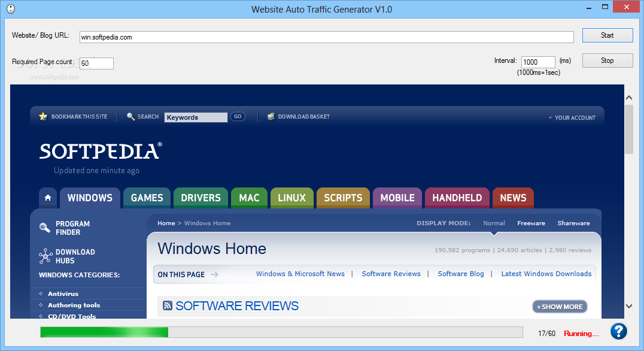Open the home tab icon
This screenshot has height=351, width=644.
click(48, 198)
